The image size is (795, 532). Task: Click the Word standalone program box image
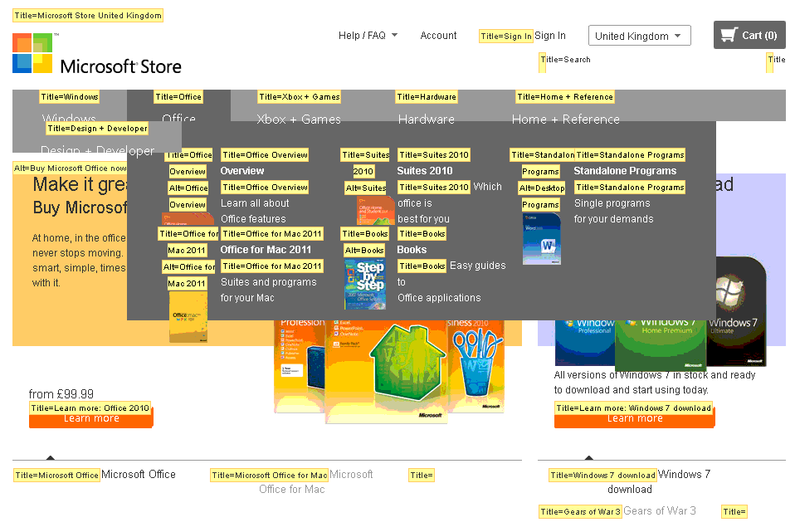click(x=542, y=239)
